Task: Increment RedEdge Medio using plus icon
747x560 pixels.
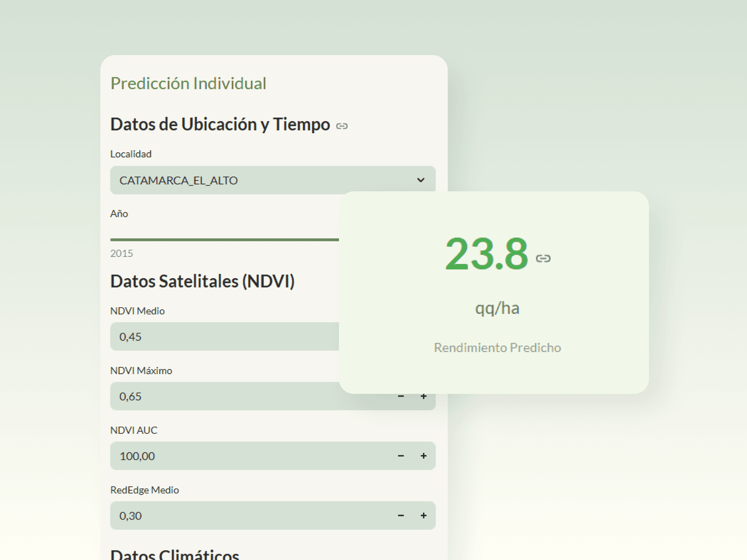Action: pyautogui.click(x=423, y=515)
